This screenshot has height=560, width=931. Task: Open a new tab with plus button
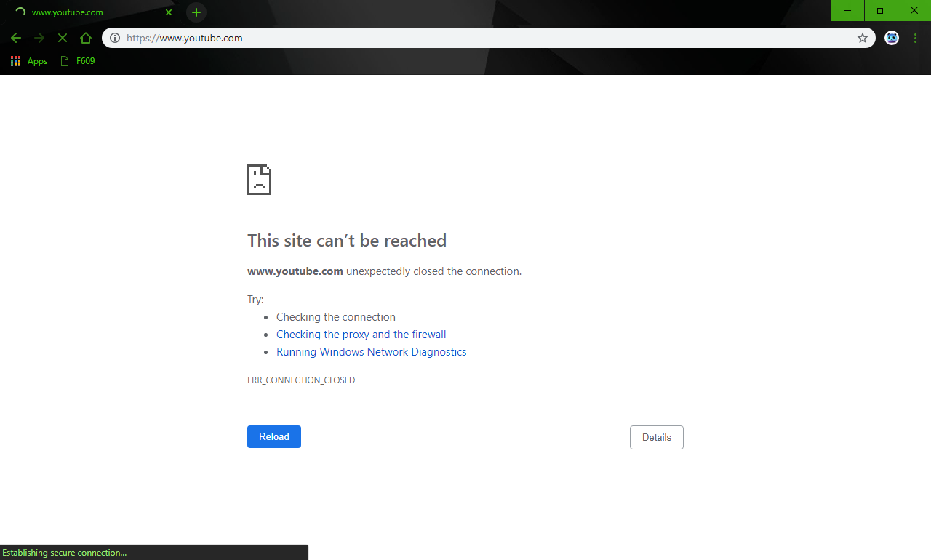196,12
